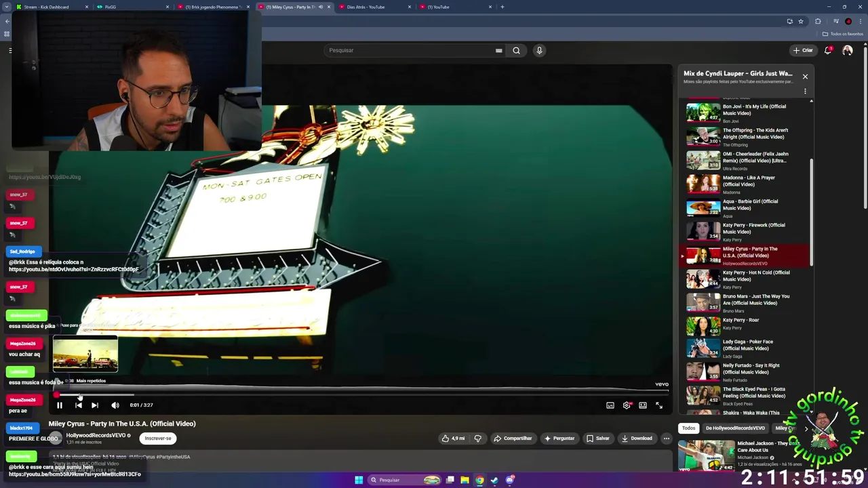Play Aqua - Barbie Girl from playlist

[x=745, y=208]
